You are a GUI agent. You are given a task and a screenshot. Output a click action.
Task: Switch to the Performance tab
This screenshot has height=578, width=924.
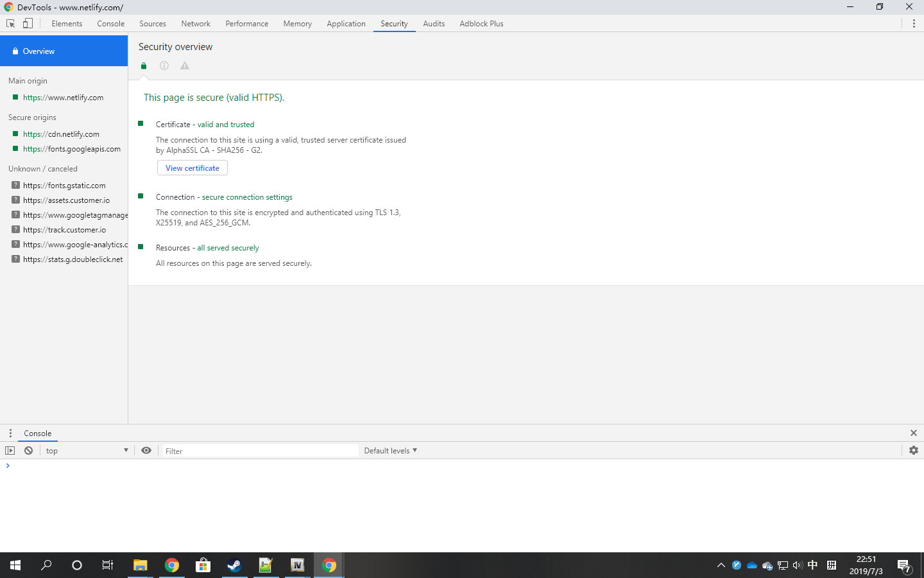tap(247, 24)
